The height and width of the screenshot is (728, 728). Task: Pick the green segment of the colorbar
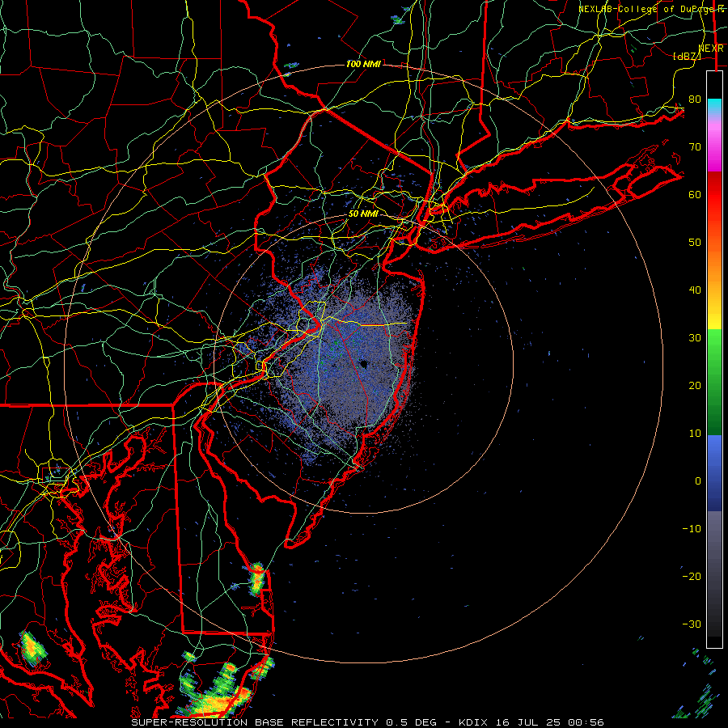click(x=714, y=381)
